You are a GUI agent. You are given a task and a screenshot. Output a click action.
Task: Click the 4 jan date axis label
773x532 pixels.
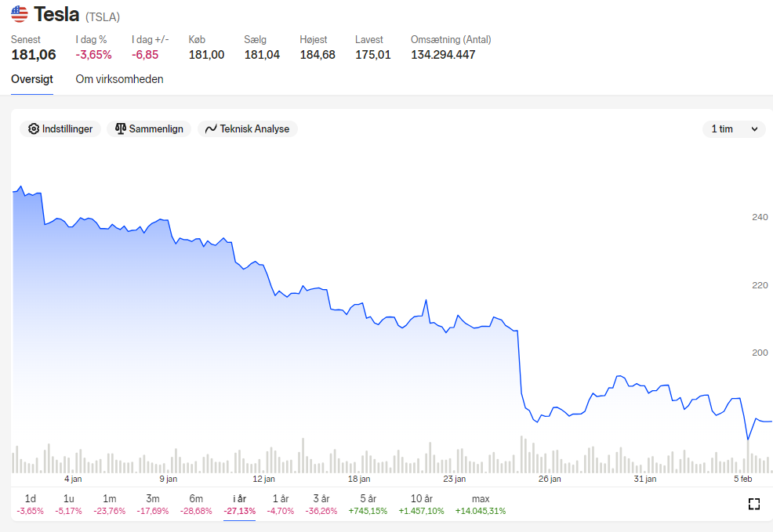pyautogui.click(x=73, y=479)
